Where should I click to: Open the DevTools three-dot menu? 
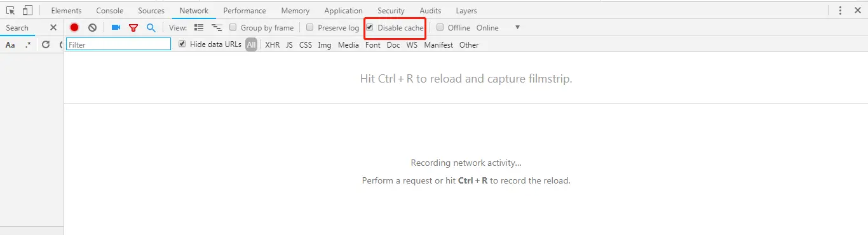[841, 10]
